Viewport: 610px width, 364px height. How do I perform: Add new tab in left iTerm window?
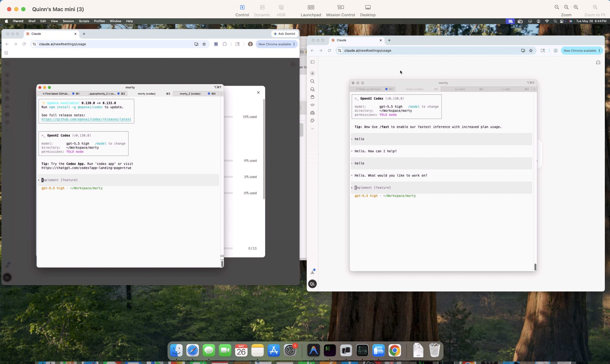click(221, 94)
